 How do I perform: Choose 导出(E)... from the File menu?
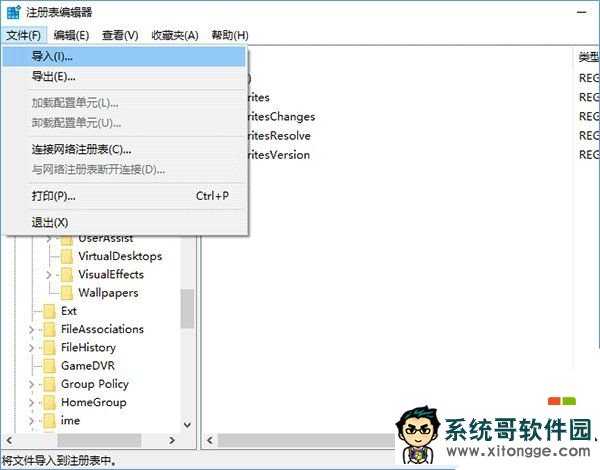click(x=124, y=77)
